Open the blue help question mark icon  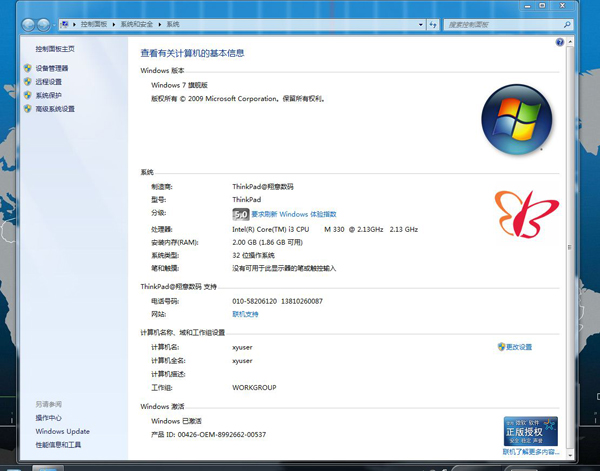[x=559, y=42]
